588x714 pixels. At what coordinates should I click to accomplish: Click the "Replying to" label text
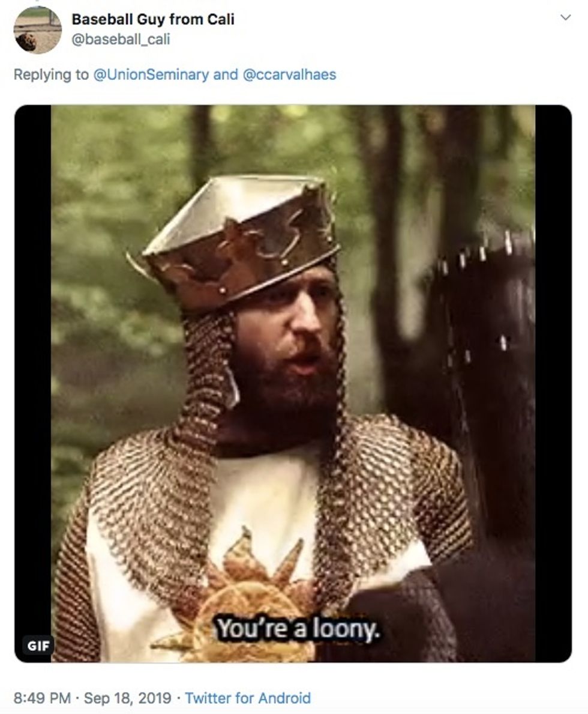(x=51, y=74)
